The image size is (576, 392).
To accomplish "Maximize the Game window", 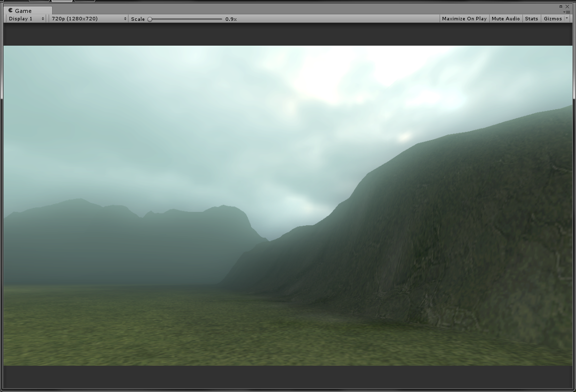I will [561, 6].
